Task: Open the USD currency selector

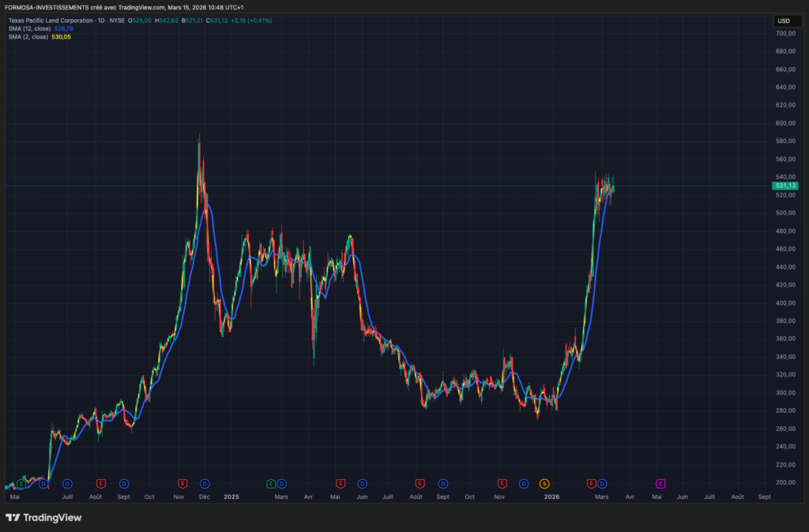Action: [784, 21]
